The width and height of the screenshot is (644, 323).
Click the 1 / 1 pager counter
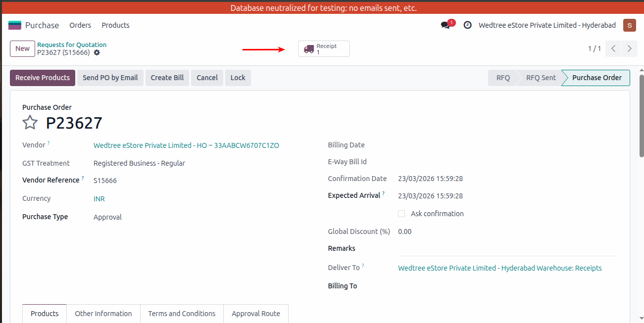click(594, 48)
